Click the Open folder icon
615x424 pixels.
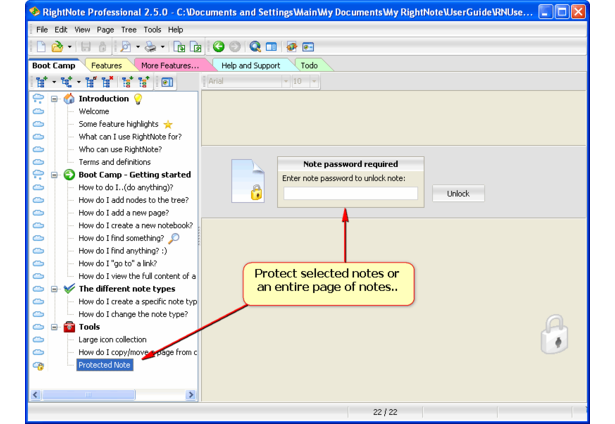[57, 47]
